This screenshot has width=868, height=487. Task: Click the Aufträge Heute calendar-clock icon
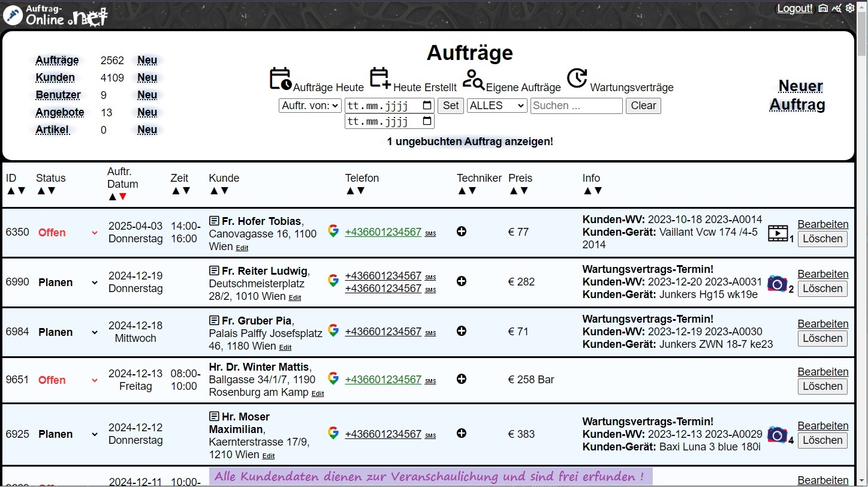(x=280, y=79)
